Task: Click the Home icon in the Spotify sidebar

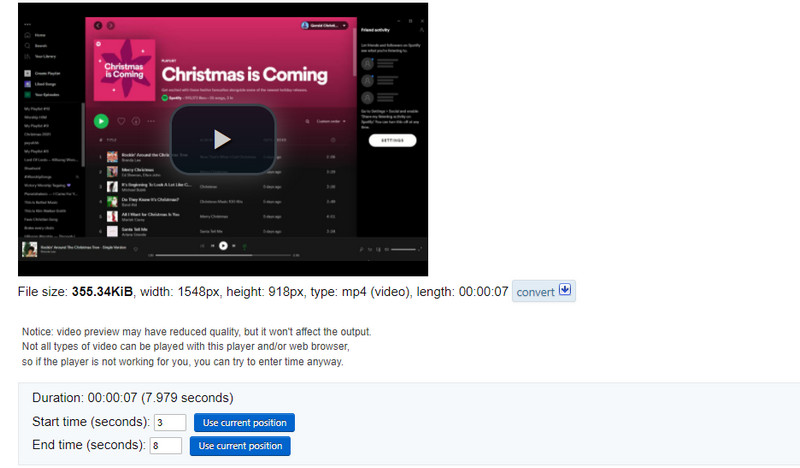Action: (x=27, y=35)
